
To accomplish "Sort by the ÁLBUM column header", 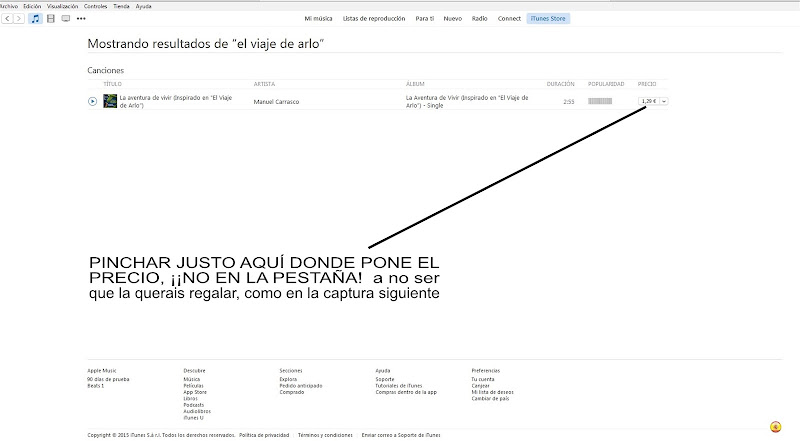I will click(x=415, y=84).
